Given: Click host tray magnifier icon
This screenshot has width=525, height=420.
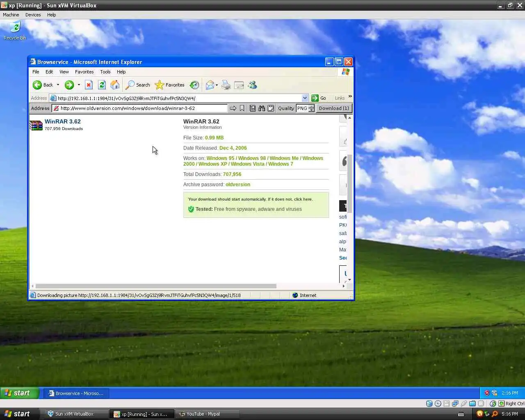Looking at the screenshot, I should (495, 414).
